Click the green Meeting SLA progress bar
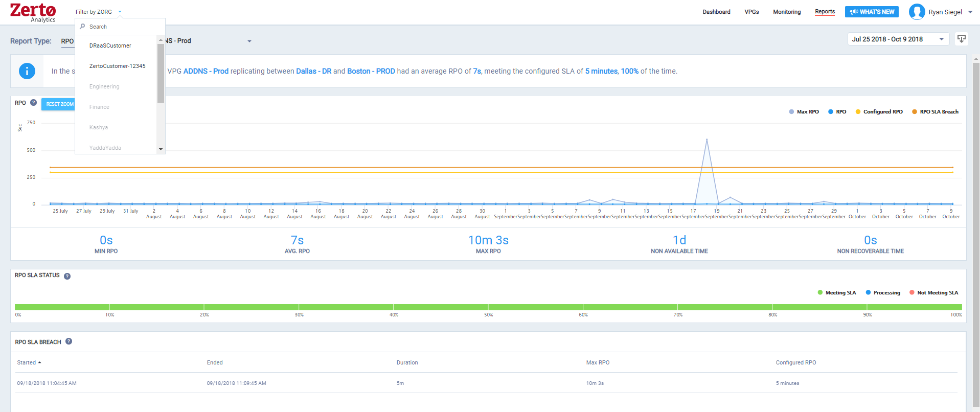The height and width of the screenshot is (412, 980). click(x=488, y=307)
